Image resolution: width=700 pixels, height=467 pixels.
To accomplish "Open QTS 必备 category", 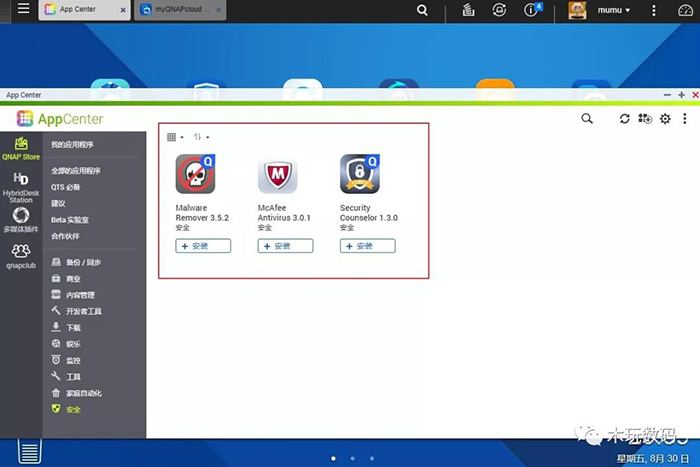I will point(65,187).
